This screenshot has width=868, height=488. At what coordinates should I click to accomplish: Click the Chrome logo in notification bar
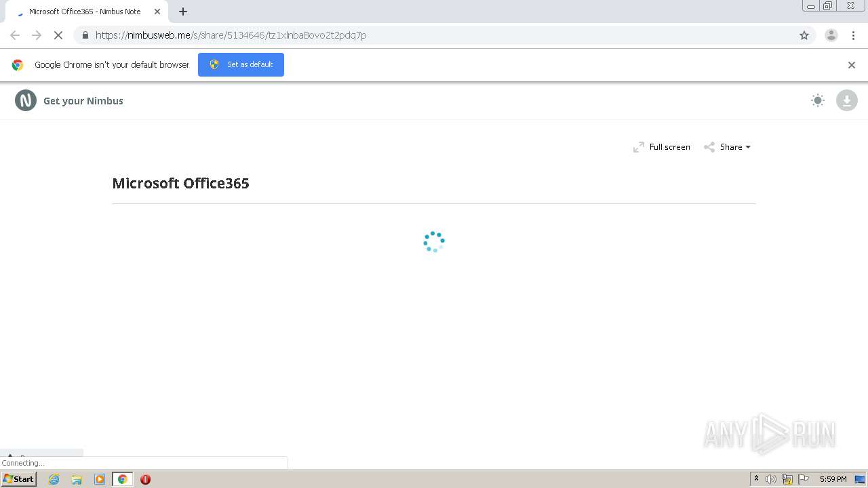[x=18, y=65]
